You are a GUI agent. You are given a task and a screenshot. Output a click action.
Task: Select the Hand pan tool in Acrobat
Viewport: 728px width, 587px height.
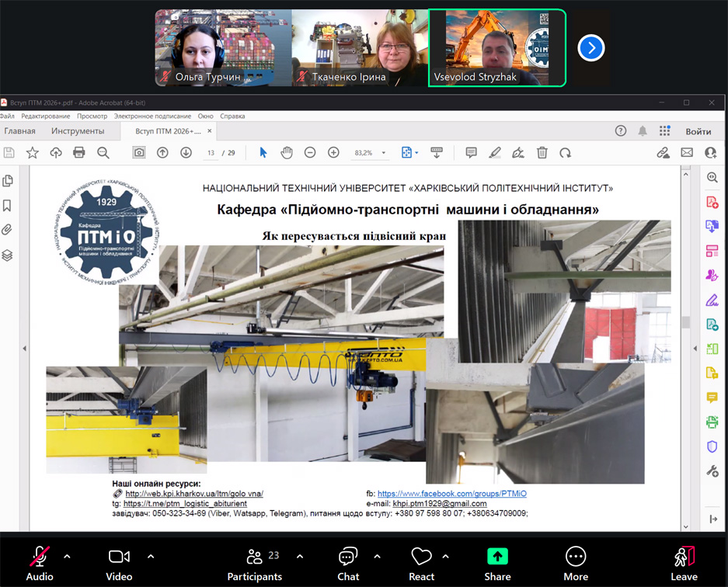point(287,153)
